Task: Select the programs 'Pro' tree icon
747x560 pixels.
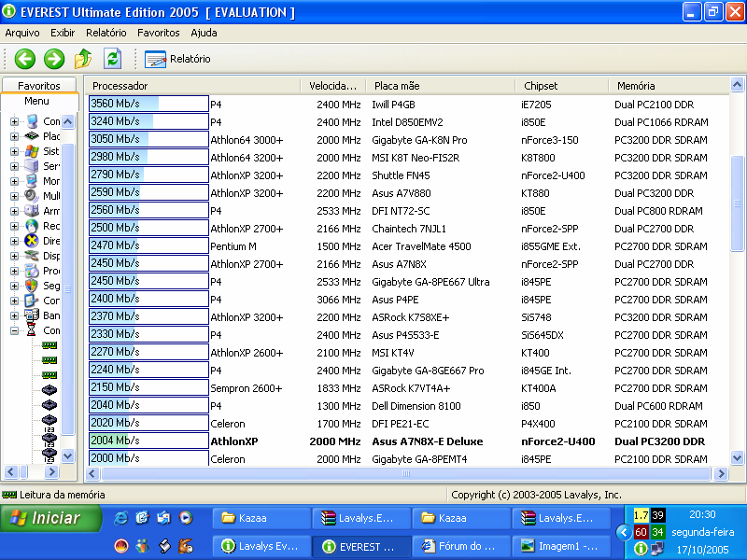Action: point(32,271)
